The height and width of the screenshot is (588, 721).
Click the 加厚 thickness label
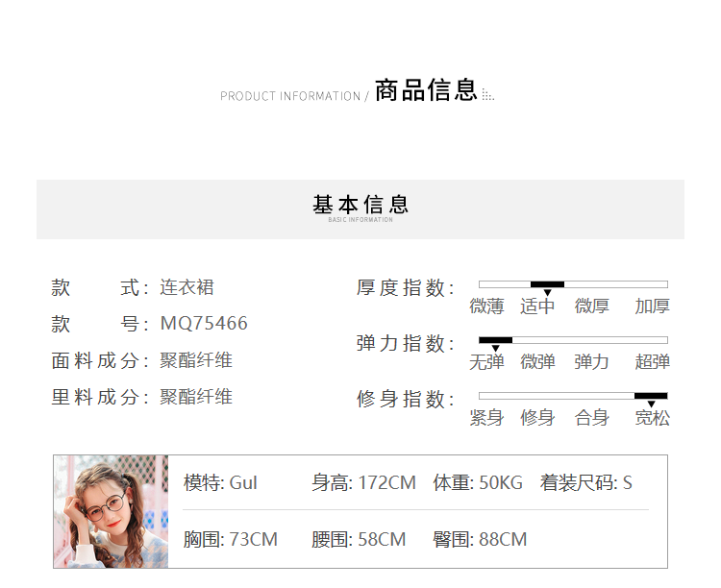tap(652, 306)
